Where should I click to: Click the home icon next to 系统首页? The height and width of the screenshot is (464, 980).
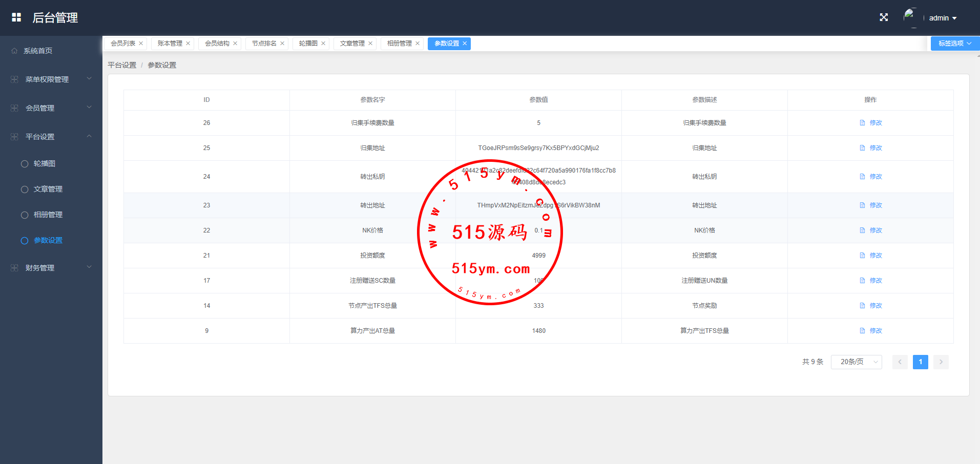(14, 51)
